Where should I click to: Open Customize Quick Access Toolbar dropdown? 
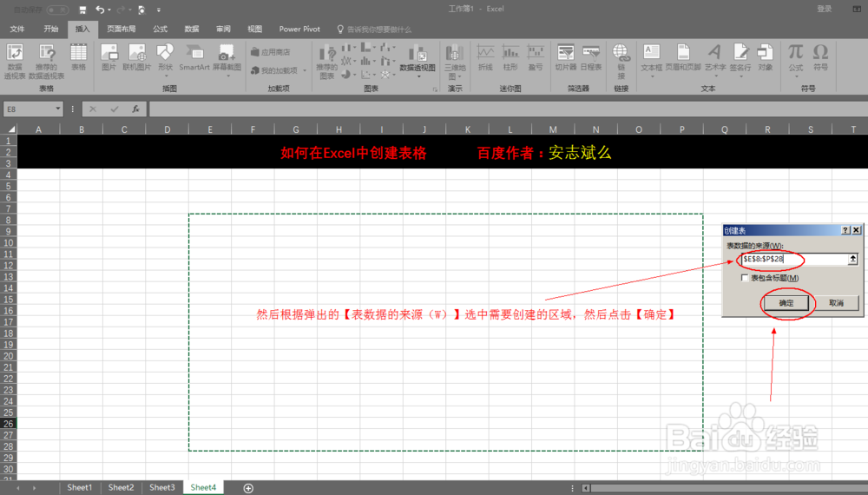pyautogui.click(x=159, y=10)
